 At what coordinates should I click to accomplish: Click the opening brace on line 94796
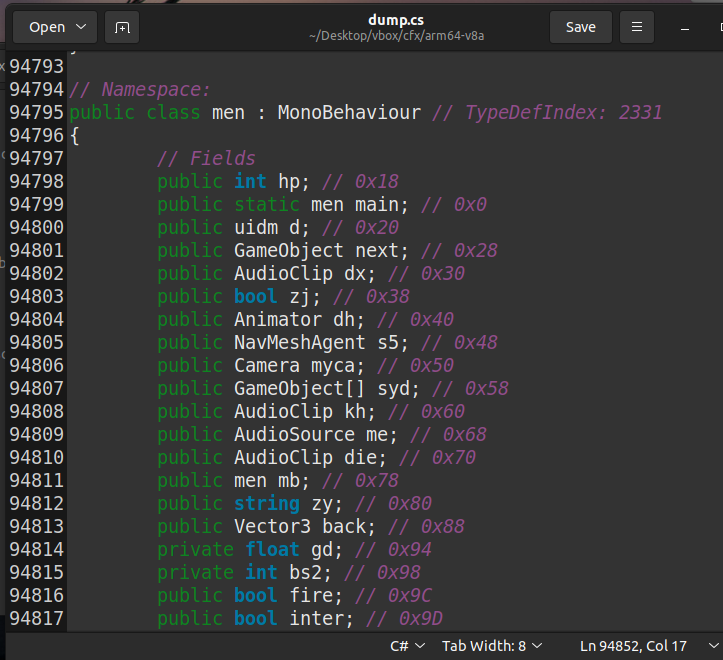tap(75, 136)
